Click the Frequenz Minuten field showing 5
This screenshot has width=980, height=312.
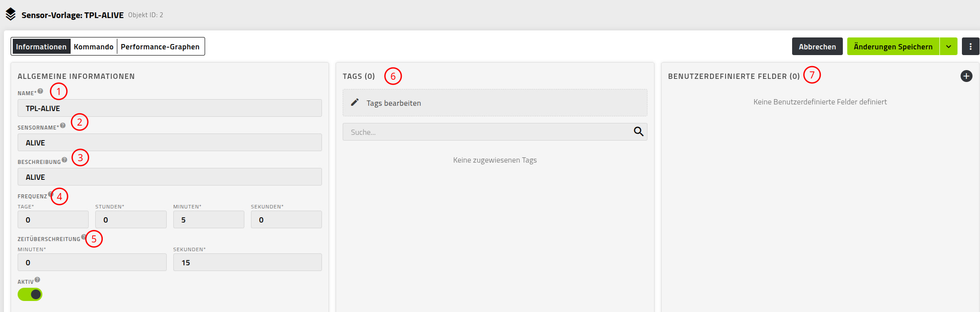tap(209, 219)
